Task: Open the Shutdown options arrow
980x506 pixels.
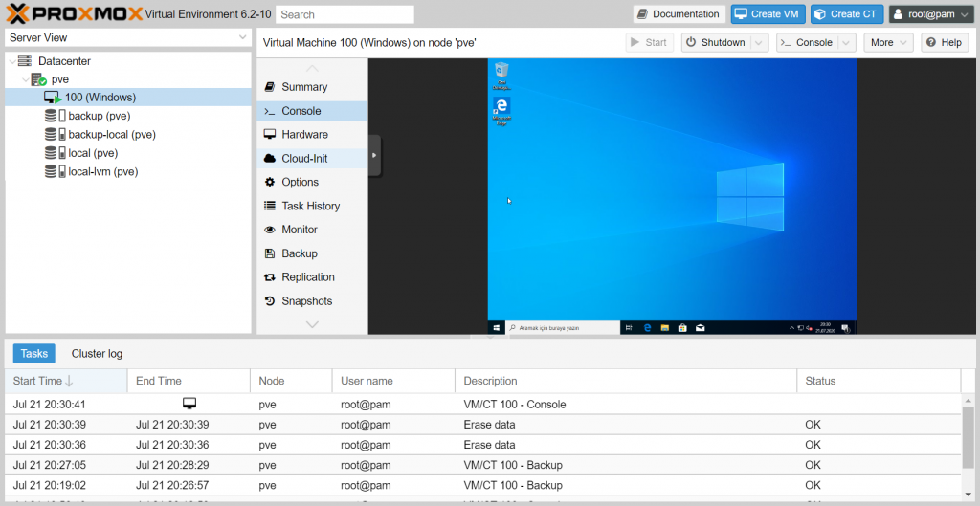Action: [759, 42]
